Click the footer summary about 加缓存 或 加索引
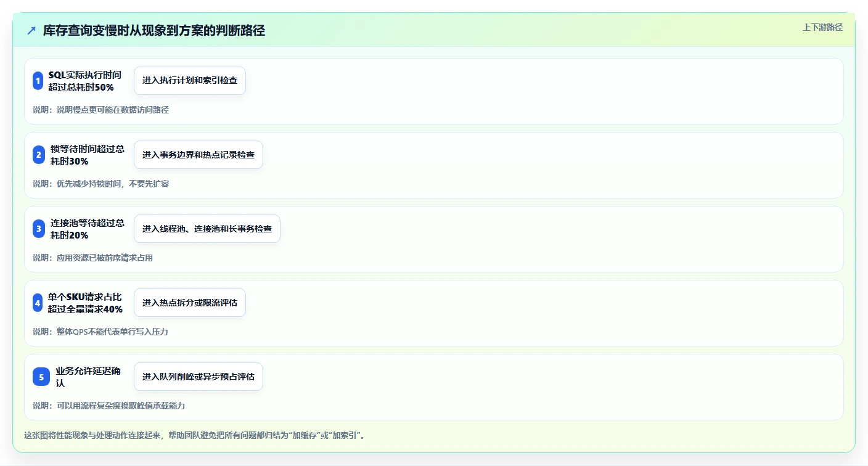This screenshot has height=466, width=868. [197, 435]
